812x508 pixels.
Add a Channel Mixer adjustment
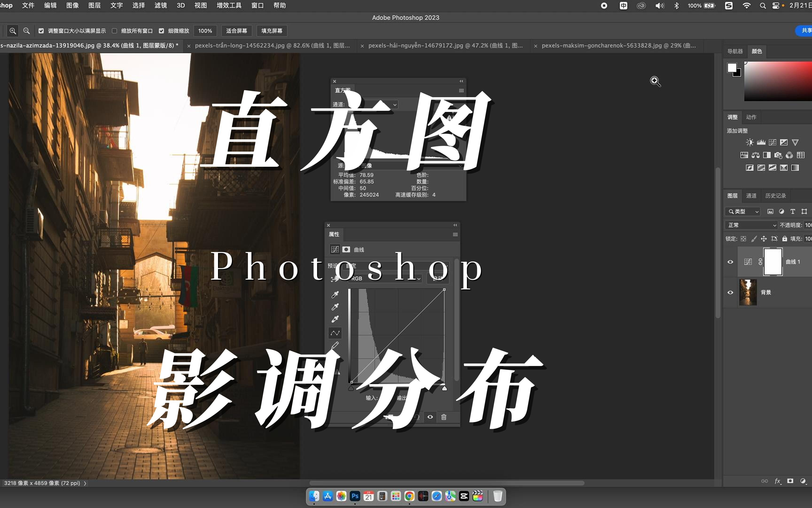pos(789,155)
